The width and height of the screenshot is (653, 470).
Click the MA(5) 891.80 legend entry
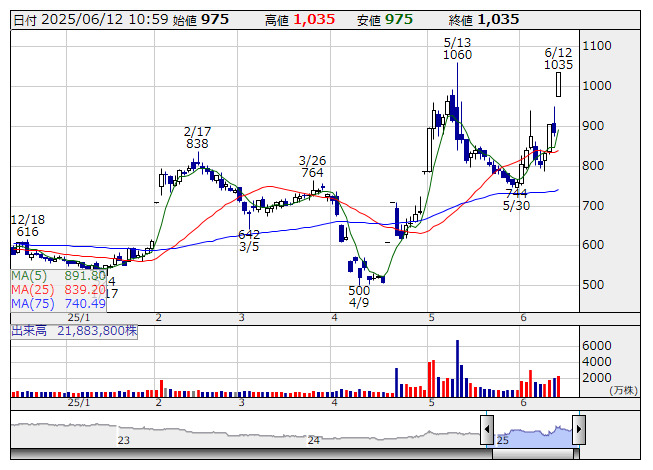coord(58,276)
